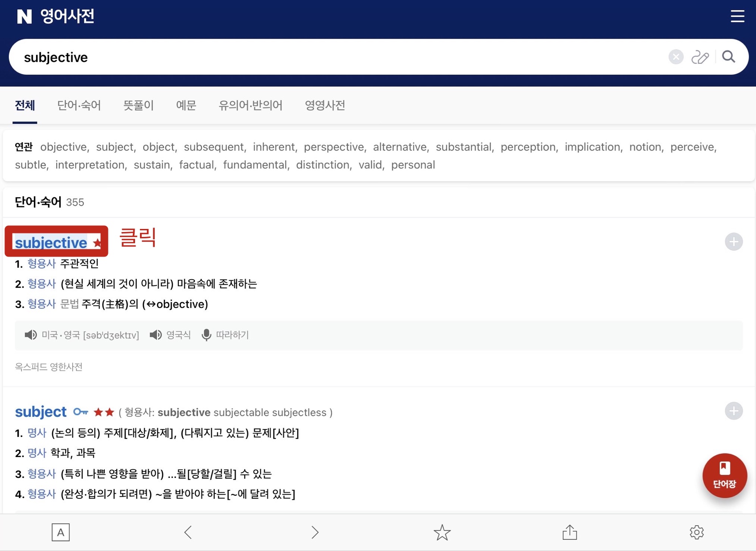Bookmark page with star icon

[442, 532]
